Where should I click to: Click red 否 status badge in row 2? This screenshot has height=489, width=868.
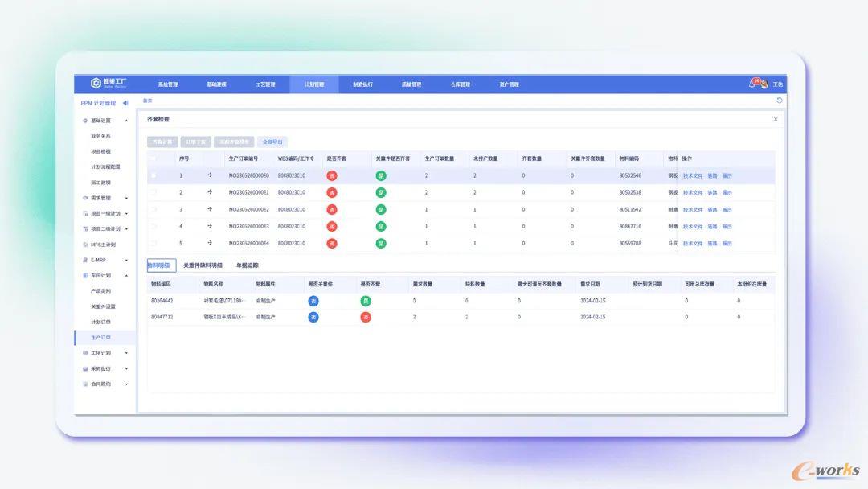pos(332,192)
